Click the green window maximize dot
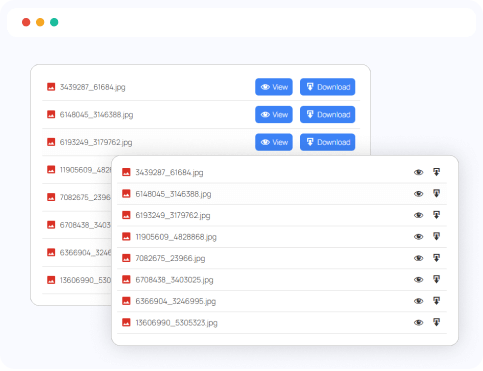483x371 pixels. tap(54, 22)
